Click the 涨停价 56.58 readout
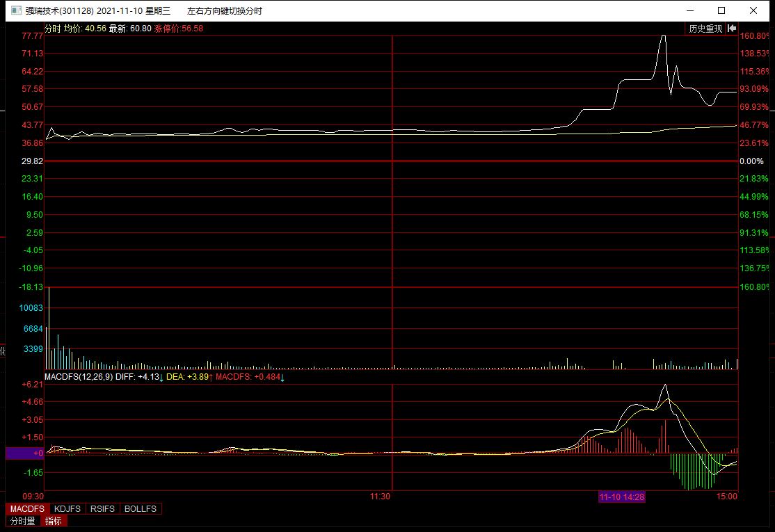This screenshot has height=532, width=775. point(178,29)
